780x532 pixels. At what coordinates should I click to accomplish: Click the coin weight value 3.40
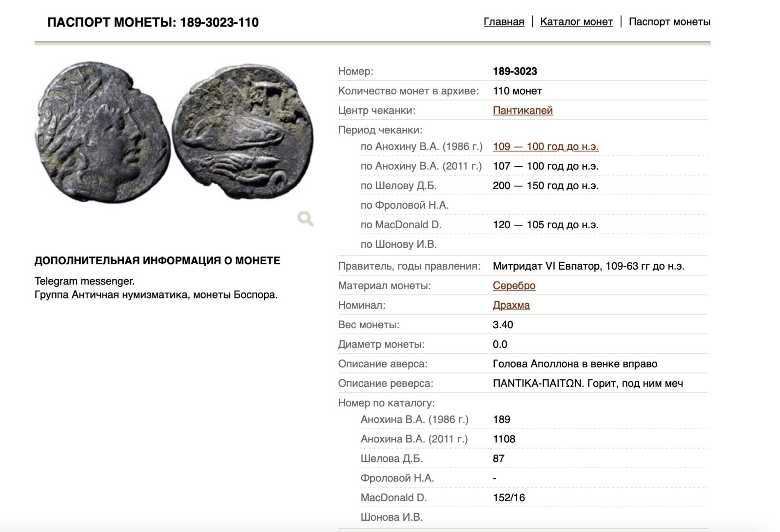pyautogui.click(x=503, y=325)
